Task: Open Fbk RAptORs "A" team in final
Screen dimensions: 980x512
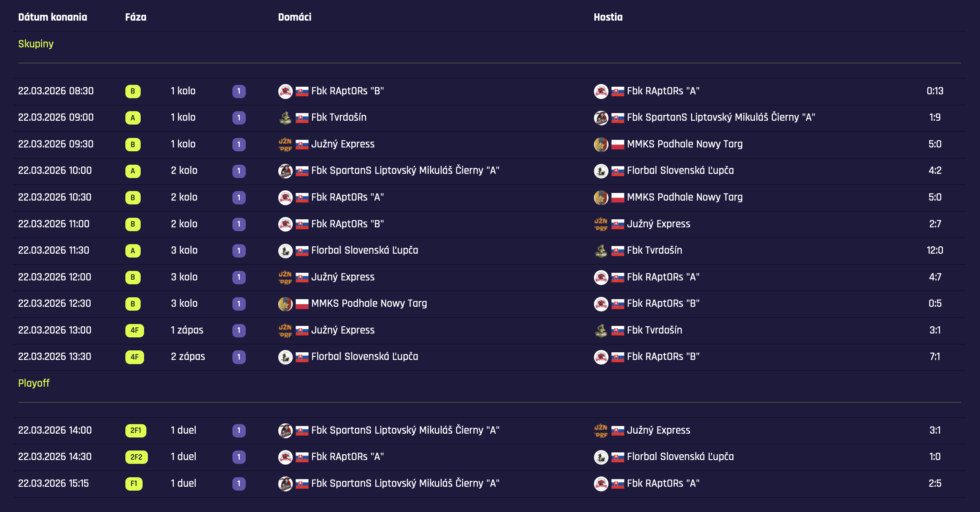Action: pyautogui.click(x=663, y=484)
